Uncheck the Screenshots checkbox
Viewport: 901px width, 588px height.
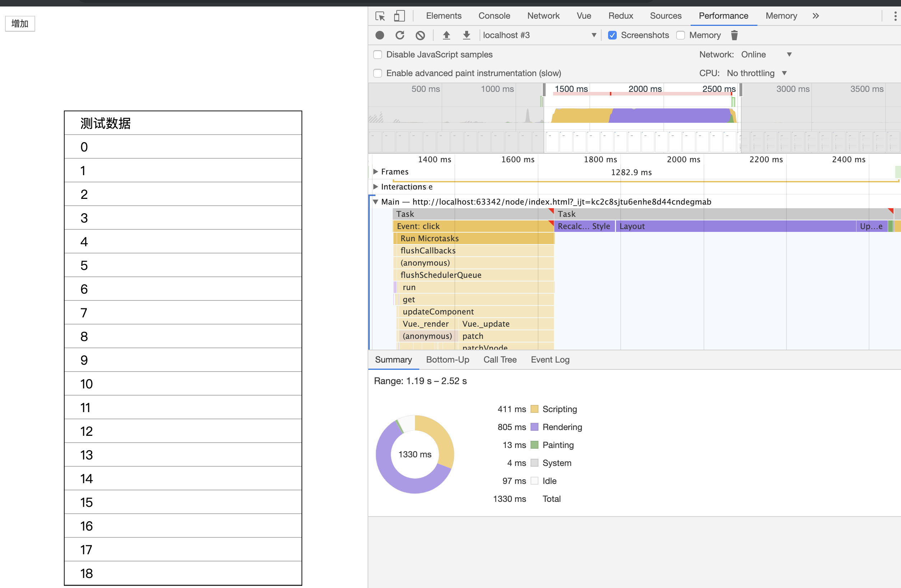click(x=612, y=35)
